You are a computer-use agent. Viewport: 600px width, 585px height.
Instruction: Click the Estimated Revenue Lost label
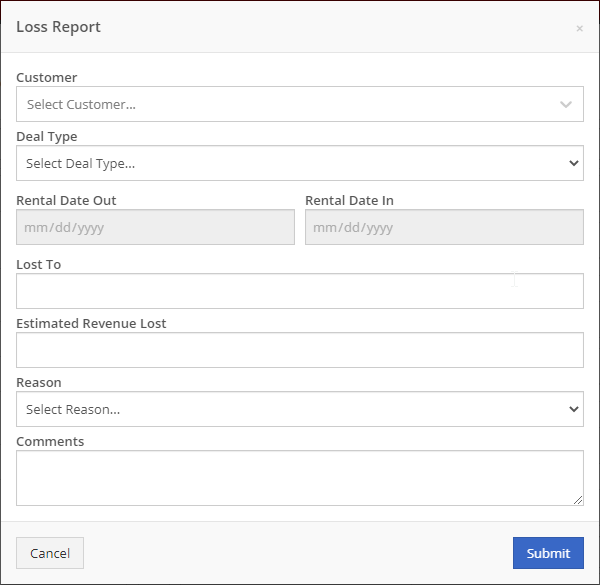click(x=91, y=324)
